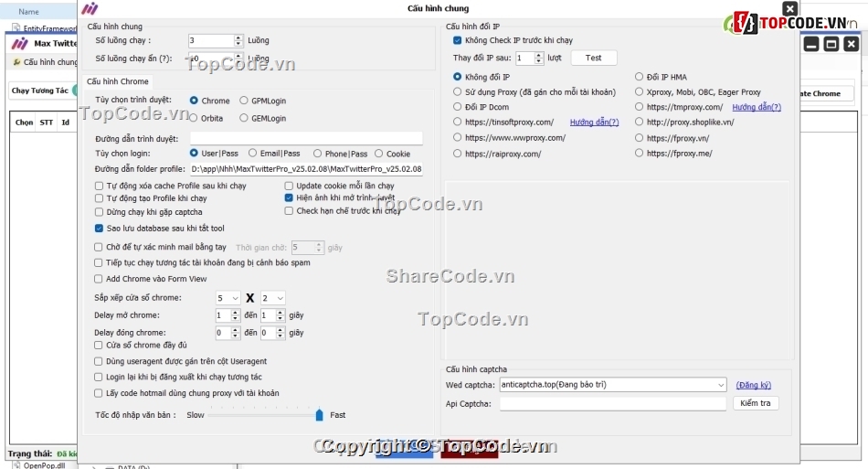
Task: Uncheck Không Check IP trước khi chạy
Action: point(457,40)
